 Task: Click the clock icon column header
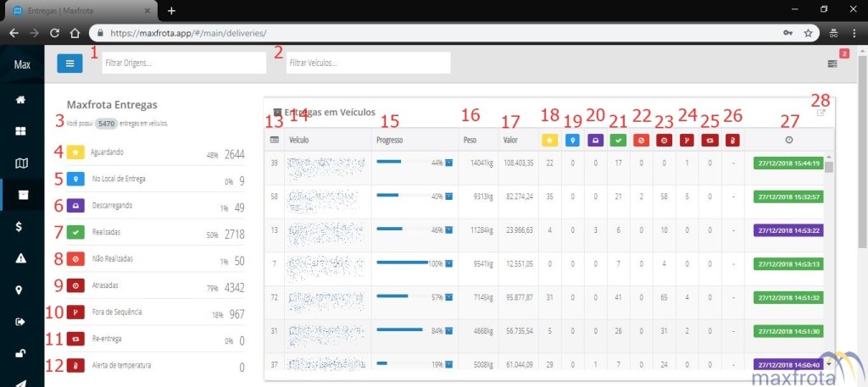pyautogui.click(x=789, y=139)
